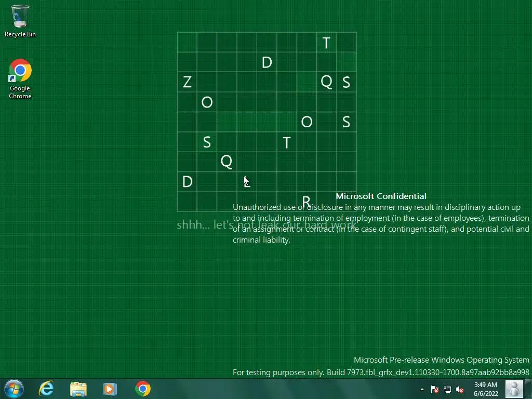Click the S in the same row as O
Image resolution: width=532 pixels, height=399 pixels.
point(346,122)
